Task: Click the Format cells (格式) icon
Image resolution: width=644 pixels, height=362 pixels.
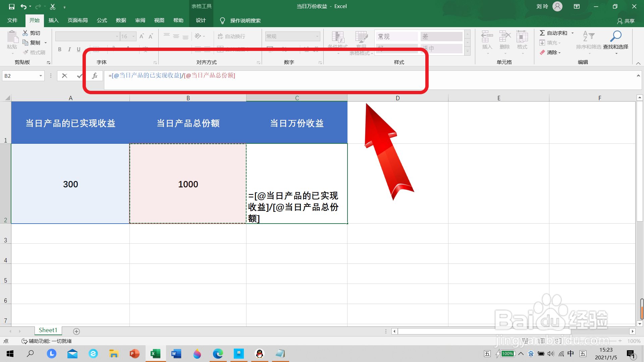Action: pyautogui.click(x=522, y=36)
